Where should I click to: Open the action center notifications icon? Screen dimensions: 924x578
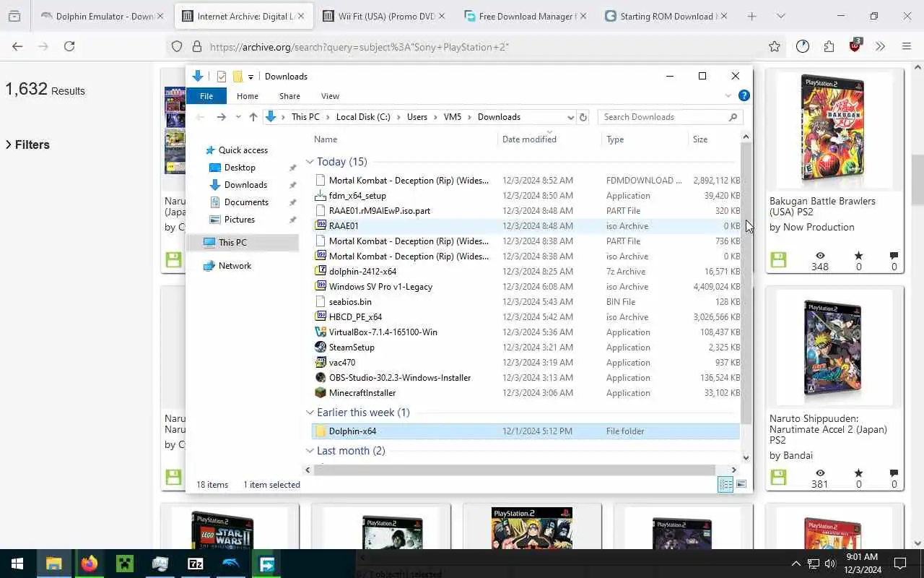pos(900,564)
